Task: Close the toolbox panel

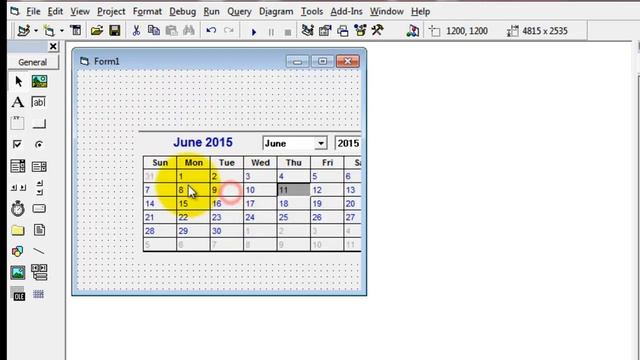Action: [53, 47]
